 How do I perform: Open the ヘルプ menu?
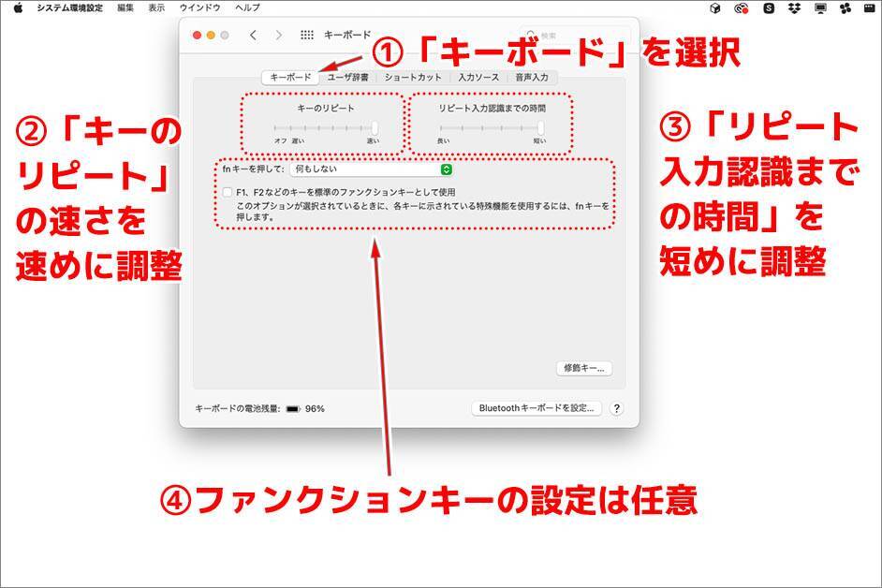coord(247,7)
